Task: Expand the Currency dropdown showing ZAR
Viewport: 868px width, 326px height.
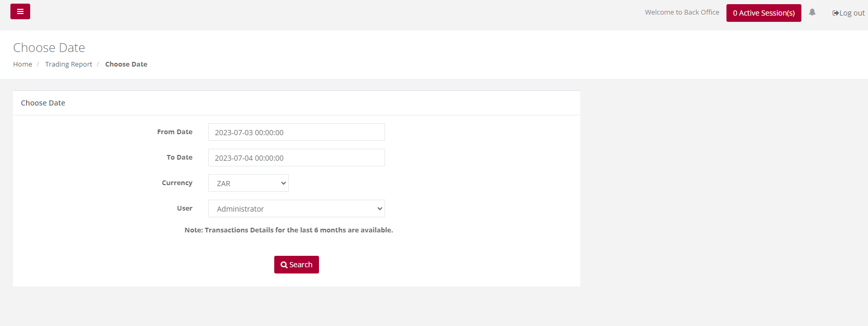Action: point(248,183)
